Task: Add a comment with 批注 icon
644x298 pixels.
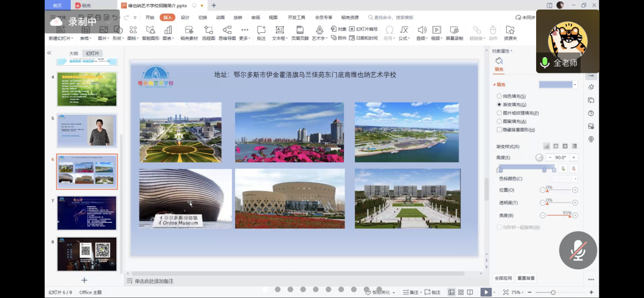Action: [x=261, y=30]
